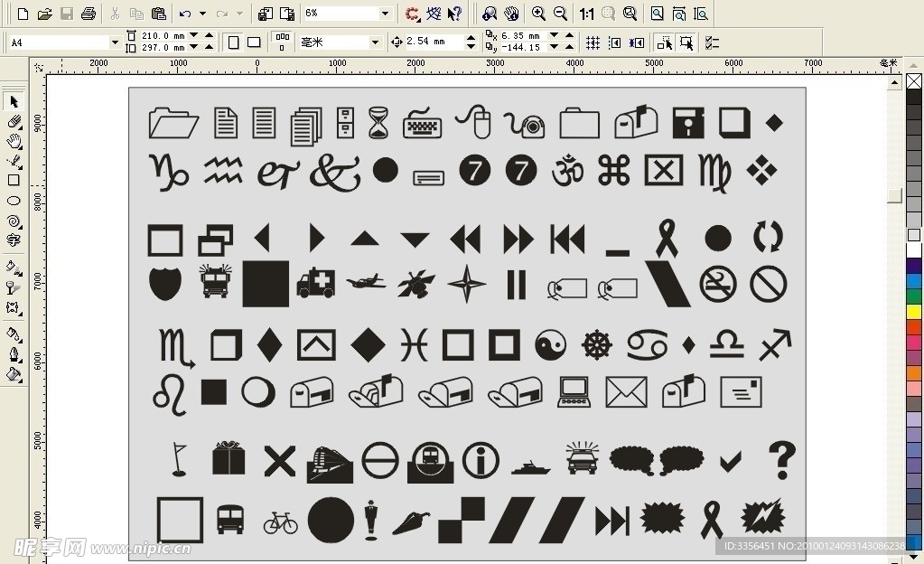Viewport: 924px width, 564px height.
Task: Set page to portrait orientation
Action: tap(234, 42)
